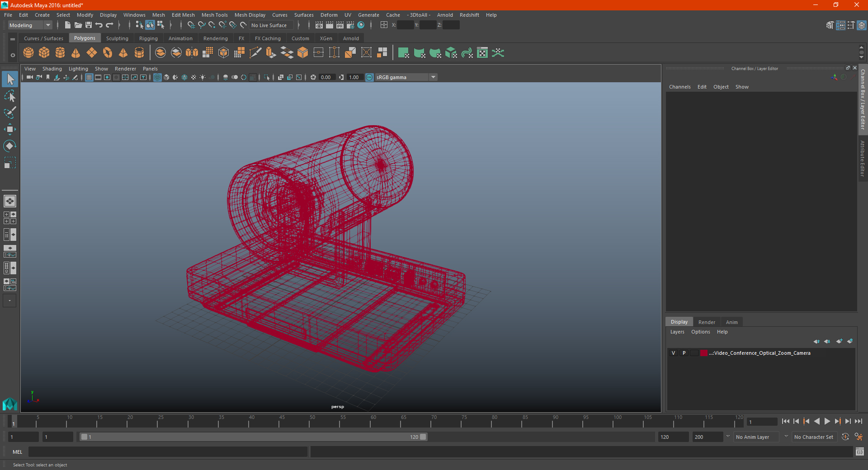The width and height of the screenshot is (868, 470).
Task: Select the Lasso tool in Tool Box
Action: point(9,96)
